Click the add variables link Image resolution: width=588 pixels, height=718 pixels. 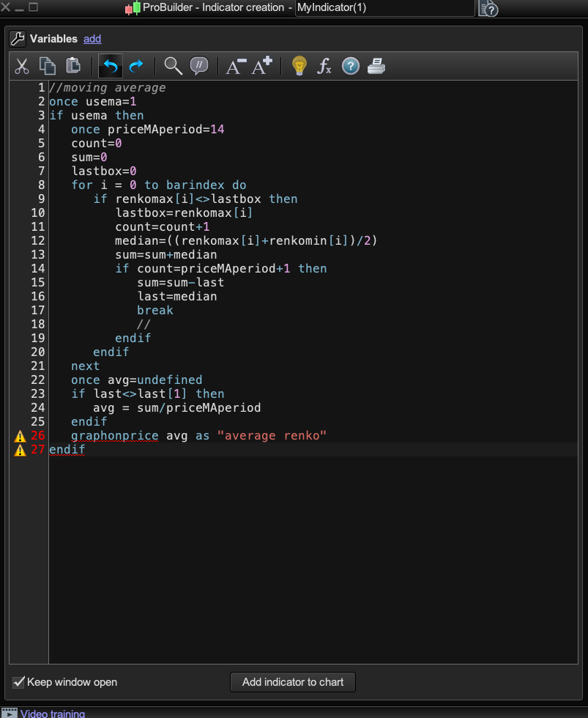point(92,39)
